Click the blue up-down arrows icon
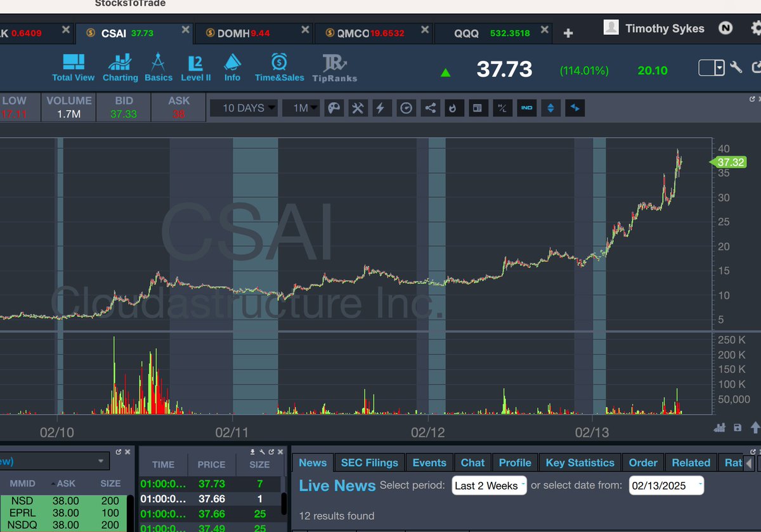761x532 pixels. (550, 108)
